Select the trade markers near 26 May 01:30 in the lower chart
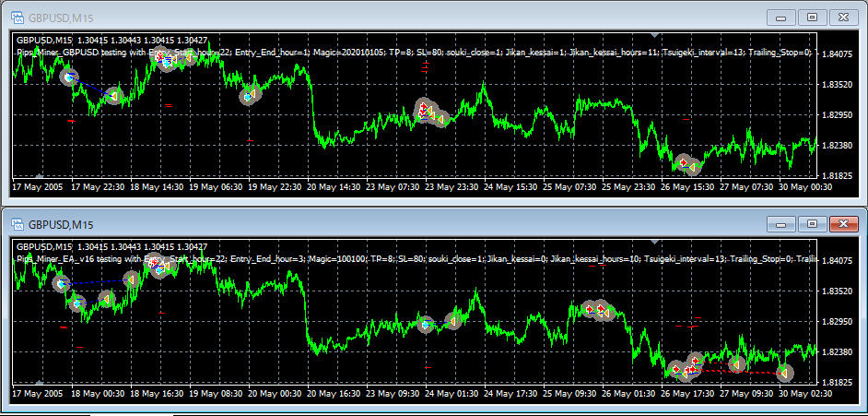 coord(598,310)
